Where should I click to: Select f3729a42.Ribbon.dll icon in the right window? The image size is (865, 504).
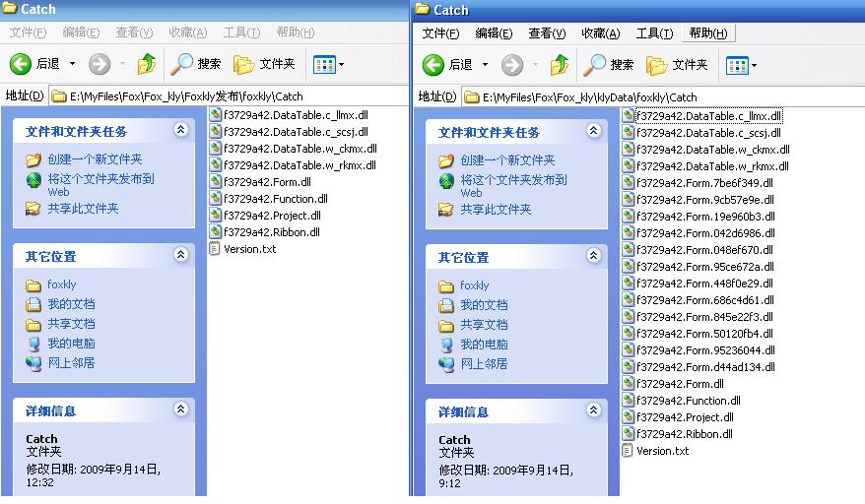(628, 434)
